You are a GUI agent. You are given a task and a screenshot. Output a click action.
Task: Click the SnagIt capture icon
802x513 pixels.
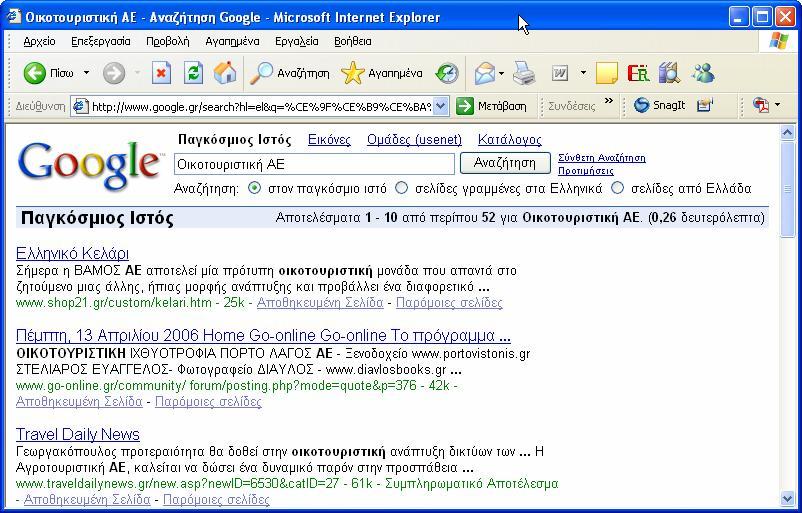[641, 105]
